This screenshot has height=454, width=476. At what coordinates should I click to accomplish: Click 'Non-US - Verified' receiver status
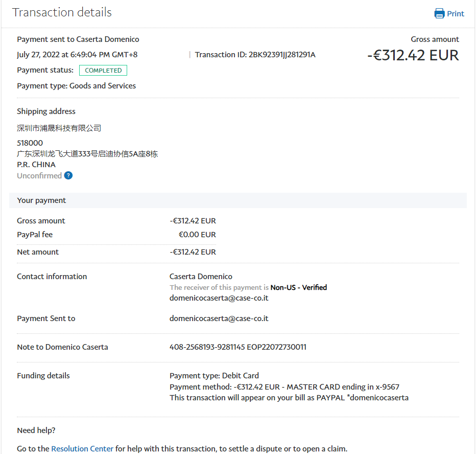point(299,287)
